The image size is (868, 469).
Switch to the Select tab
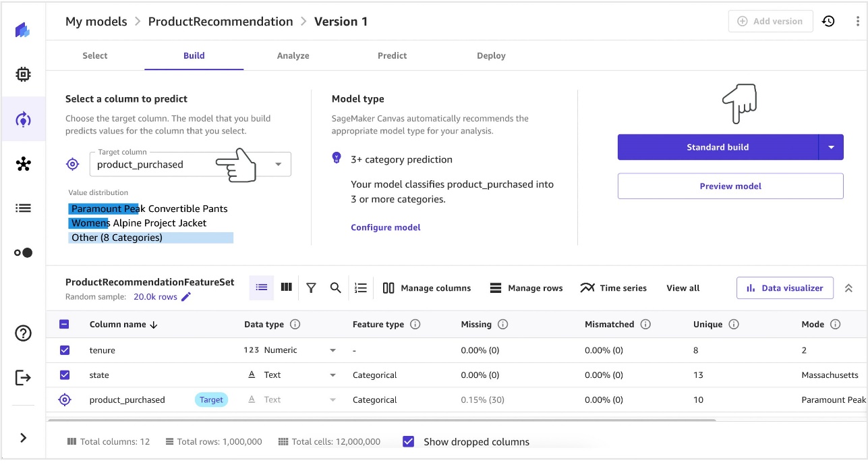coord(95,55)
